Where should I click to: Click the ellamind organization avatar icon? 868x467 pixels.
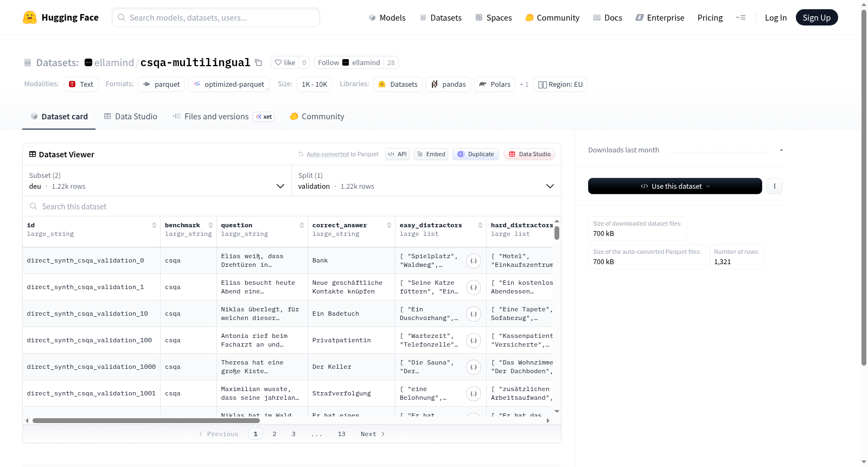[x=88, y=62]
